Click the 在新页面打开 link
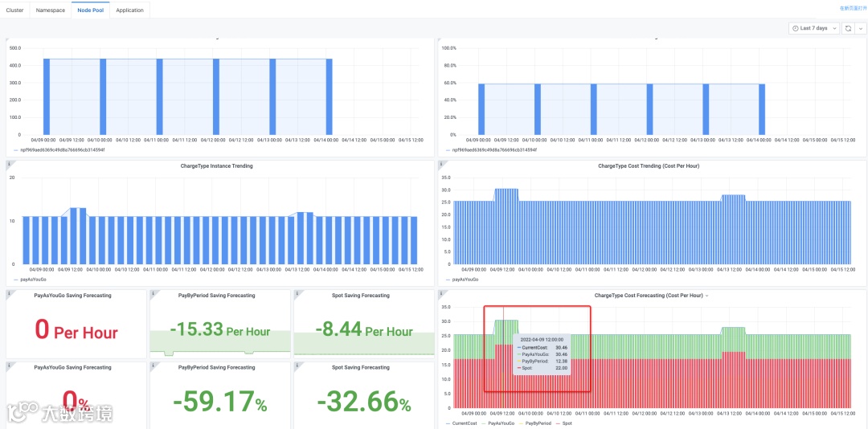Screen dimensions: 868x429 tap(853, 8)
